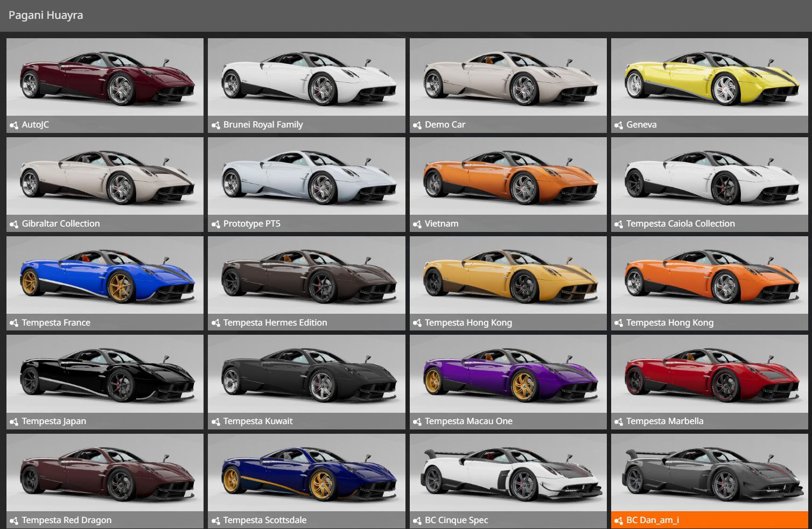Choose the pale blue Prototype PT5 thumbnail

306,176
